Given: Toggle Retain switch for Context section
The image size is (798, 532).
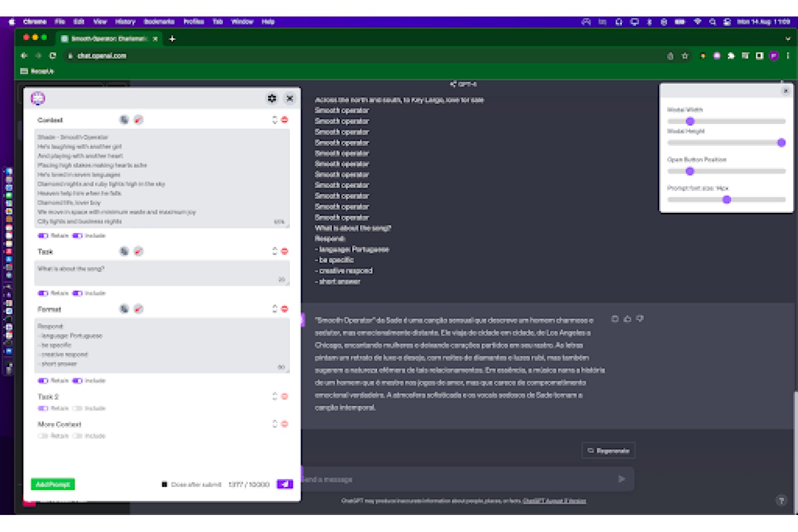Looking at the screenshot, I should 43,236.
